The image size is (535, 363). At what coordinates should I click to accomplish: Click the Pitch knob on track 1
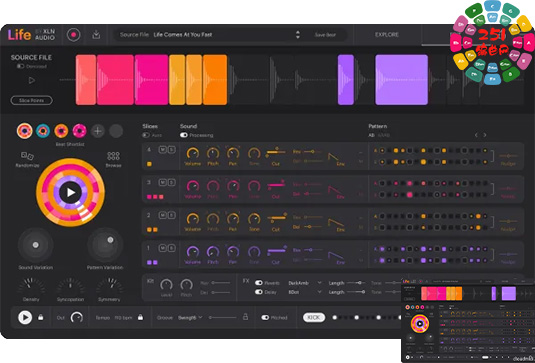pos(213,252)
